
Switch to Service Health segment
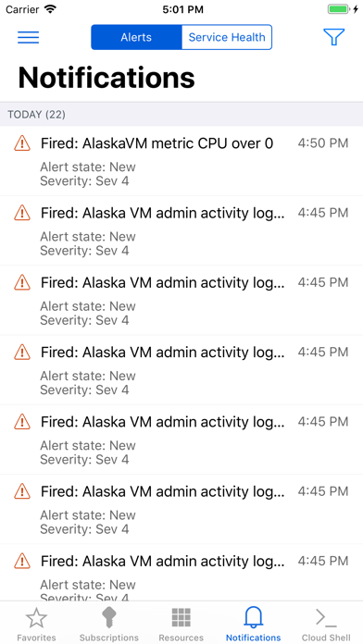click(x=227, y=37)
